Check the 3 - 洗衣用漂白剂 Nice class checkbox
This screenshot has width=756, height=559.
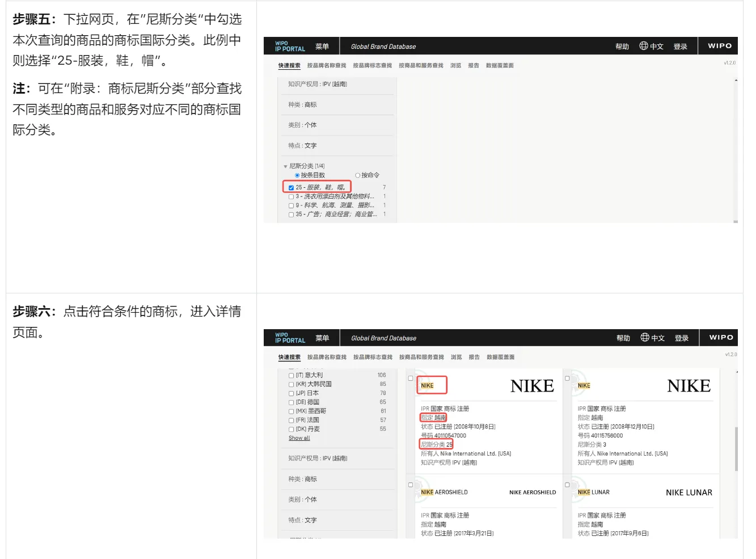291,197
